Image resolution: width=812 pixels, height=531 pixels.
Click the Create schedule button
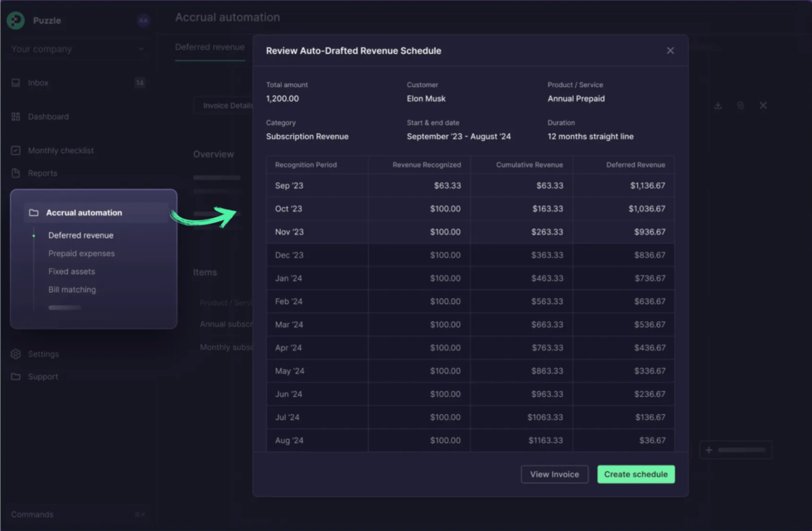click(636, 474)
